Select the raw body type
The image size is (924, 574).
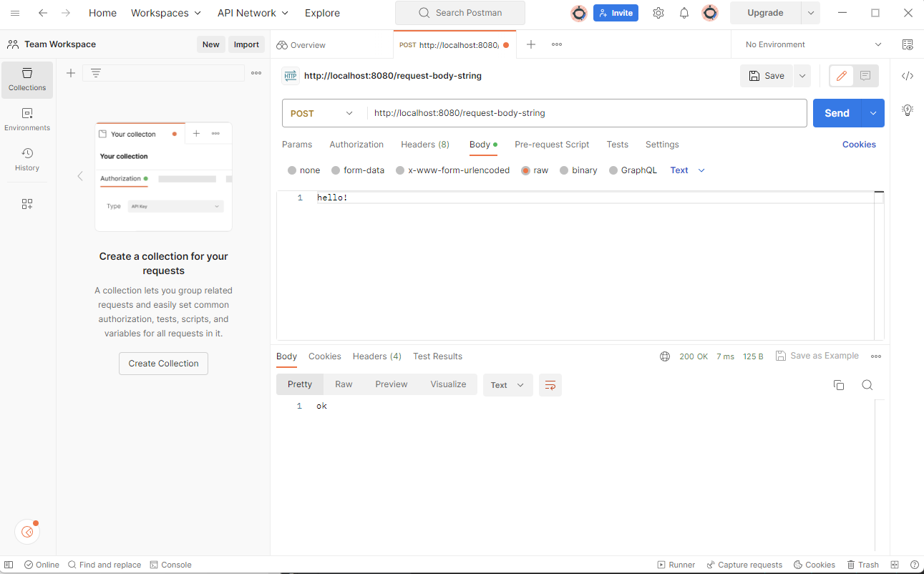click(x=525, y=170)
